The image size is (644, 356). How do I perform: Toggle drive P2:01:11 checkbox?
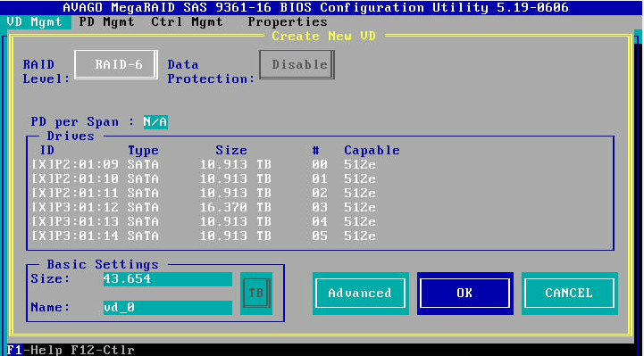tap(43, 194)
